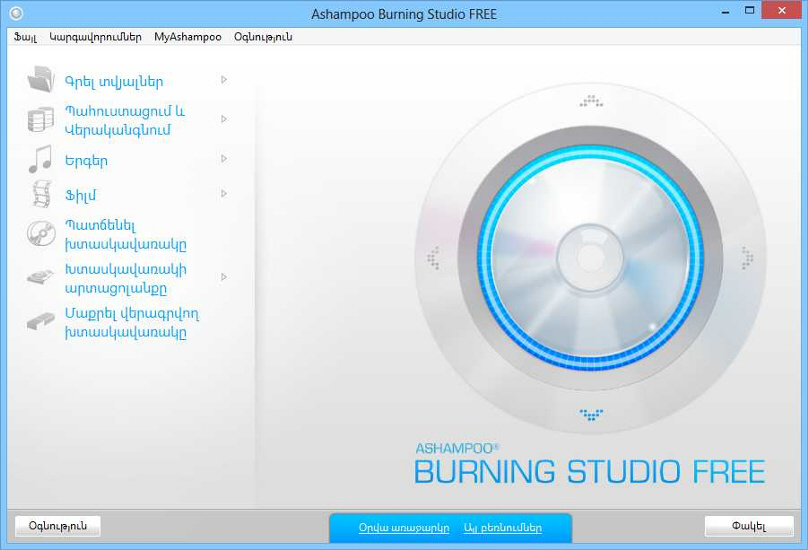Expand the Ֆիլմ submenu arrow
The height and width of the screenshot is (550, 808).
click(224, 194)
